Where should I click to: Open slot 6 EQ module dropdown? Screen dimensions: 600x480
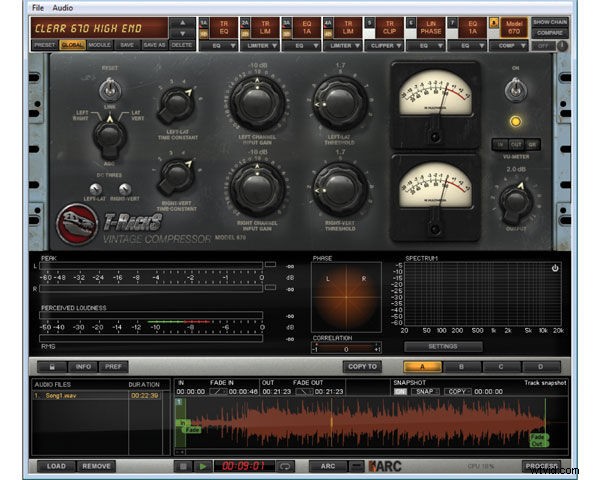[425, 46]
